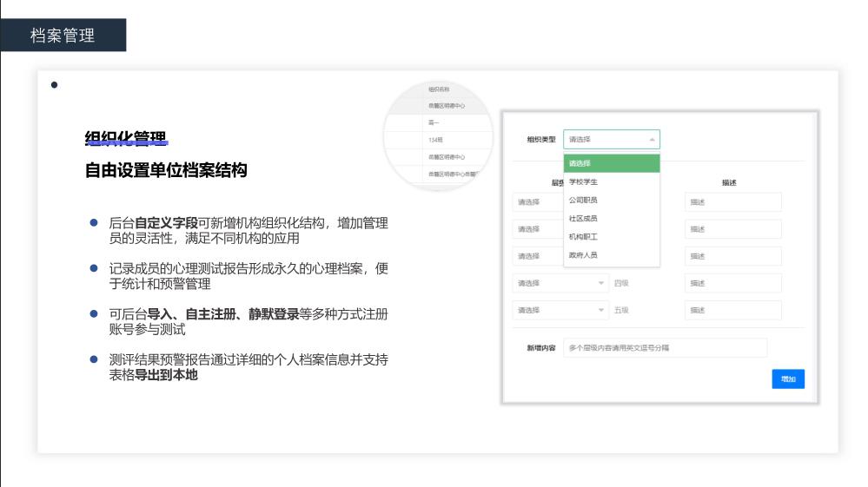
Task: Select 公司职员 from the dropdown list
Action: [x=611, y=201]
